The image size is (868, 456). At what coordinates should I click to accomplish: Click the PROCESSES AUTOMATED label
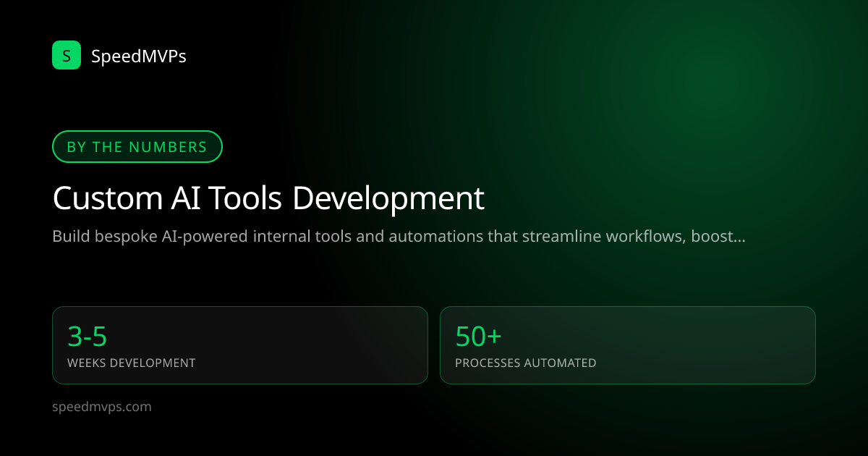[526, 363]
